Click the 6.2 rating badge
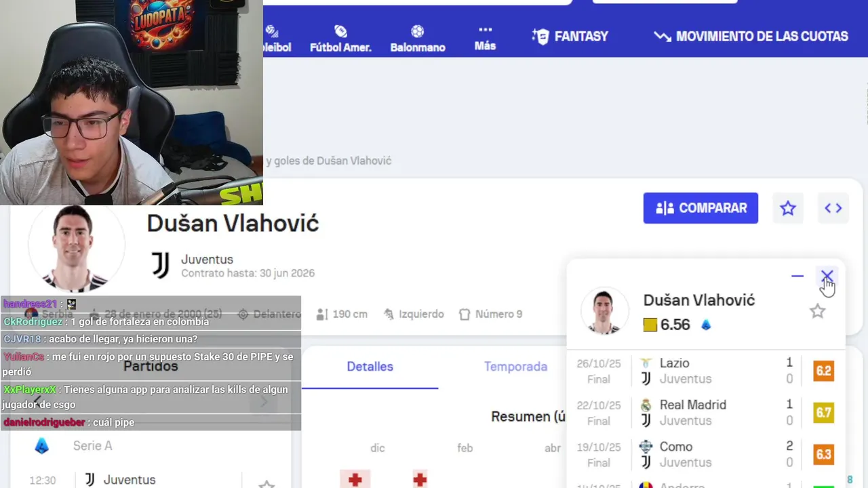Image resolution: width=868 pixels, height=488 pixels. coord(824,371)
